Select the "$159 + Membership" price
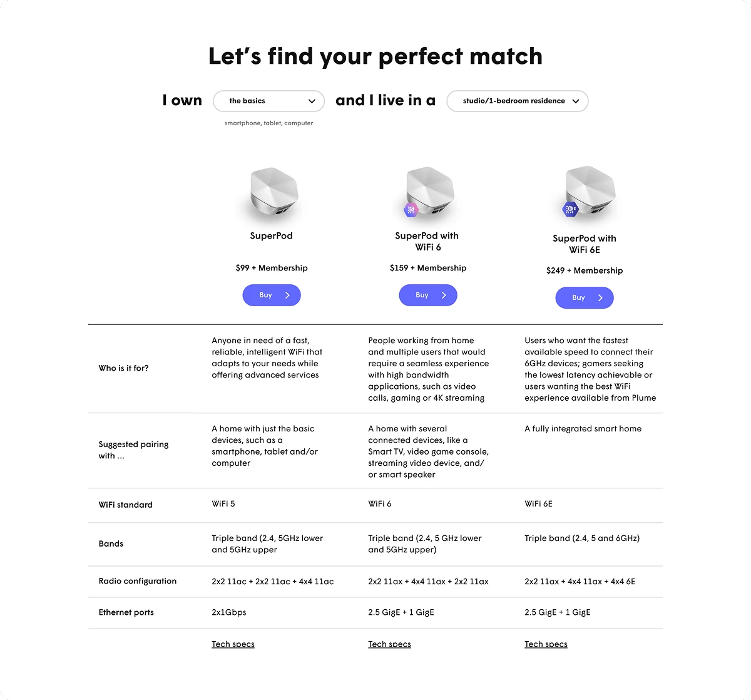Screen dimensions: 751x700 (428, 268)
